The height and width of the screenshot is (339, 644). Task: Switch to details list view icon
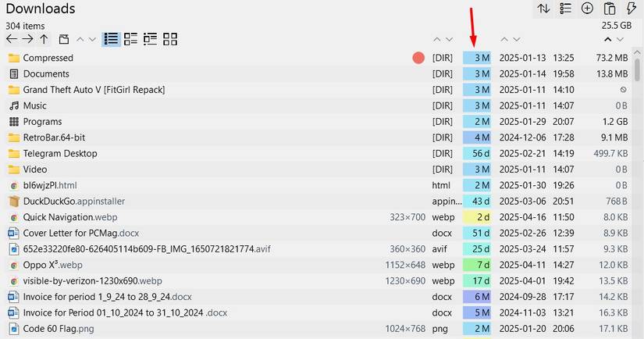(130, 40)
